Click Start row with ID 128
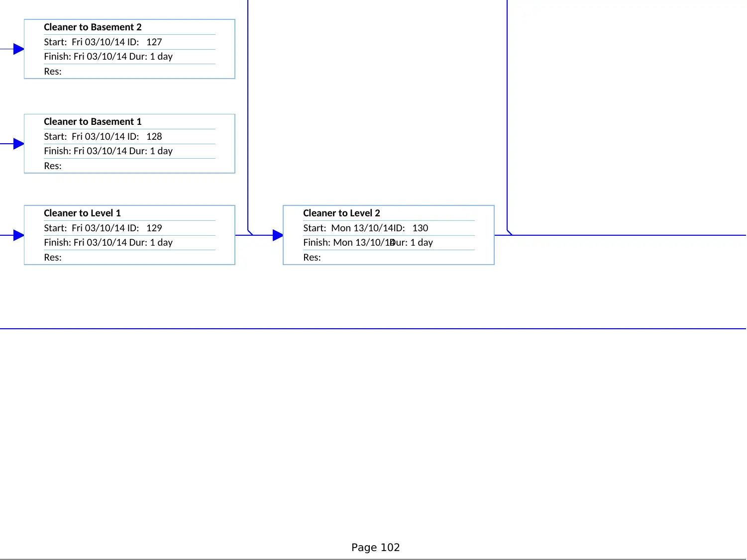 click(129, 136)
